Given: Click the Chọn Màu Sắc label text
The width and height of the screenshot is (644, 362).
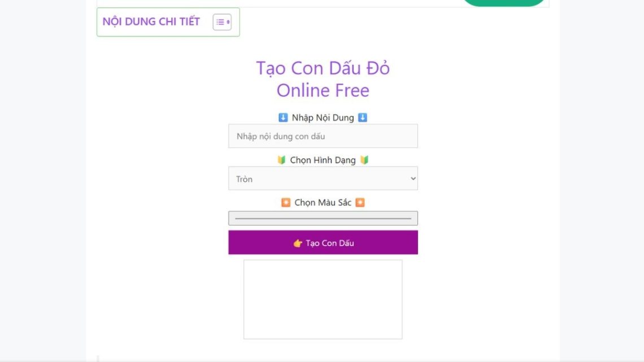Looking at the screenshot, I should pos(323,202).
